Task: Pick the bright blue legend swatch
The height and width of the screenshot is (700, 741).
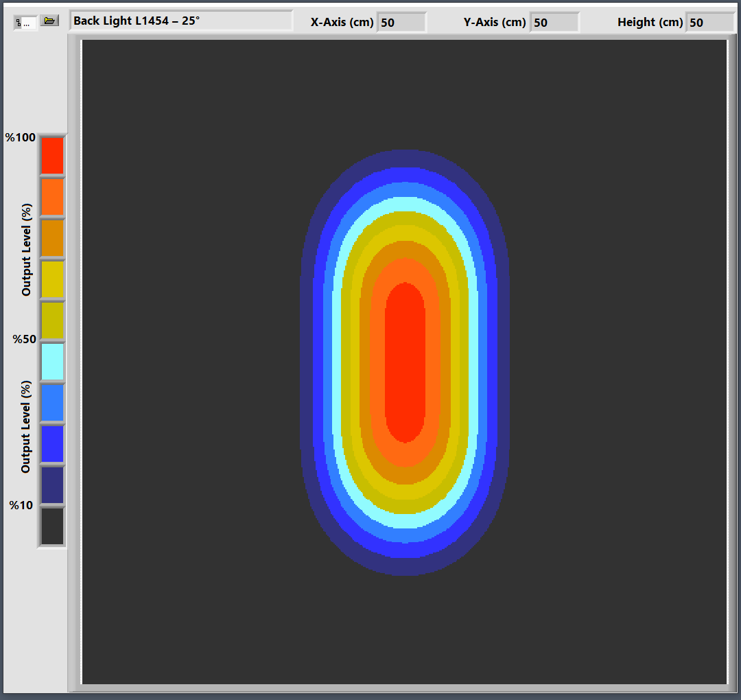Action: (52, 444)
